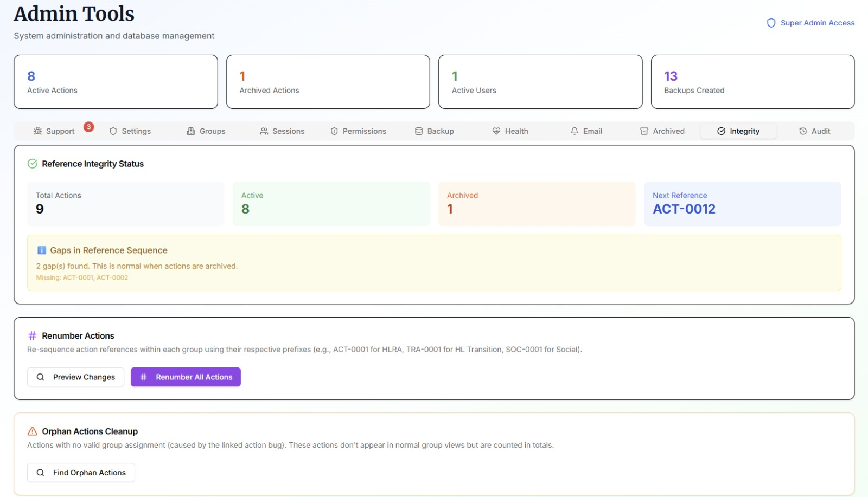Switch to the Sessions tab
Screen dimensions: 868x497
click(282, 131)
